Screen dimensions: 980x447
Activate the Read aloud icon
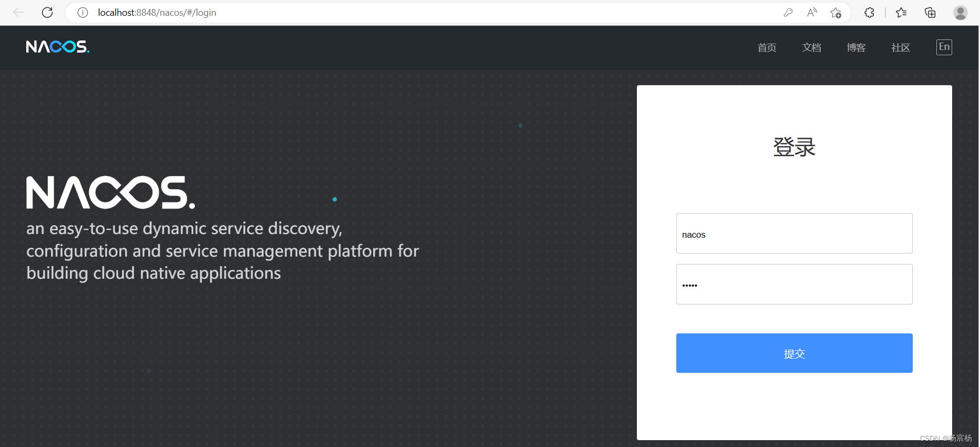coord(812,13)
